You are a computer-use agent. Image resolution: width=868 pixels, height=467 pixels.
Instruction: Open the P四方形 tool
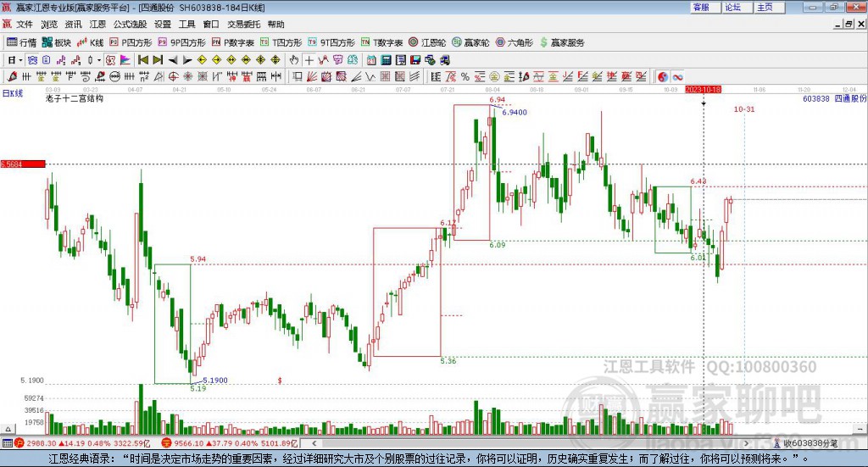click(131, 42)
